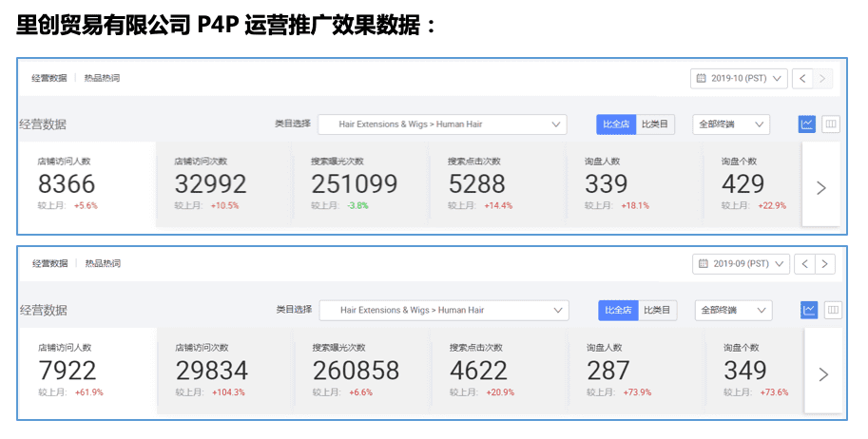
Task: Open category dropdown in 2019-10 panel
Action: 442,124
